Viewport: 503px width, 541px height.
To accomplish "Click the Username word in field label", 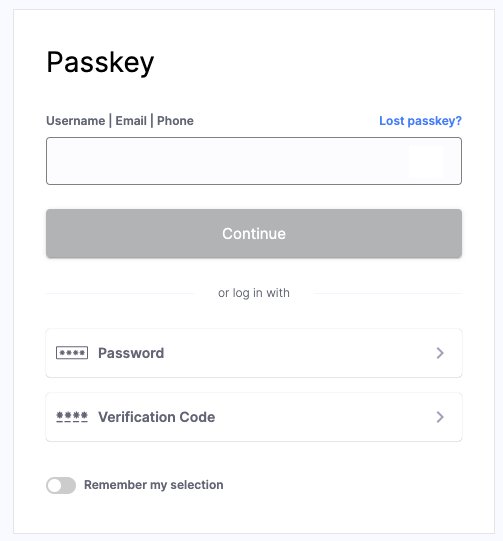I will tap(76, 121).
